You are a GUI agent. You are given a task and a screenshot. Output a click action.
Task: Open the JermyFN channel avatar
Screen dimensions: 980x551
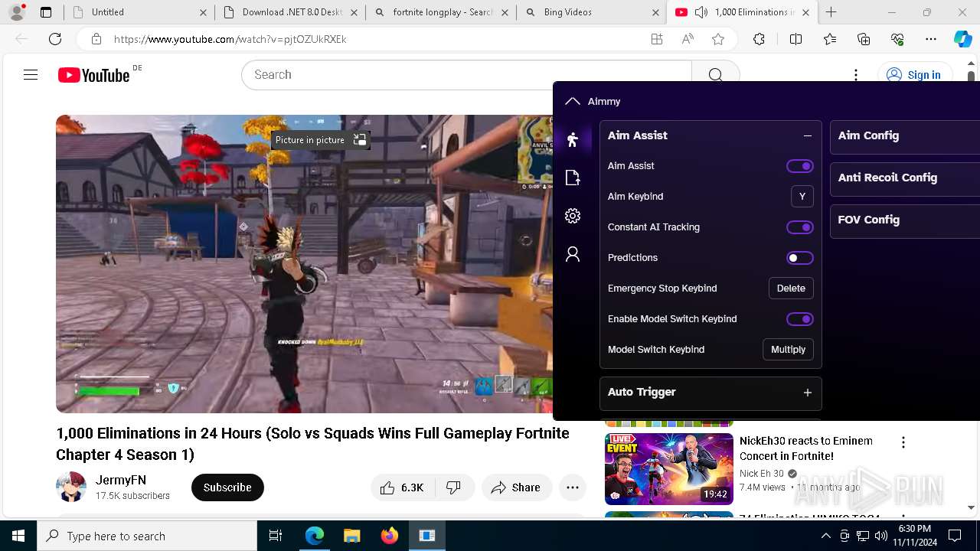click(71, 487)
